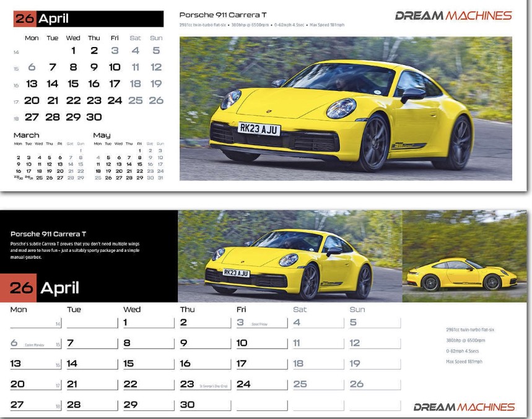Select date 30 in the upper April grid
The image size is (532, 419).
click(94, 117)
